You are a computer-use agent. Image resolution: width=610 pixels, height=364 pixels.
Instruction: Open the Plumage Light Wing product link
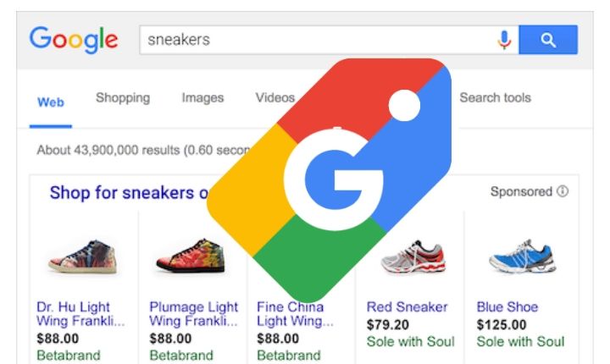pyautogui.click(x=194, y=314)
